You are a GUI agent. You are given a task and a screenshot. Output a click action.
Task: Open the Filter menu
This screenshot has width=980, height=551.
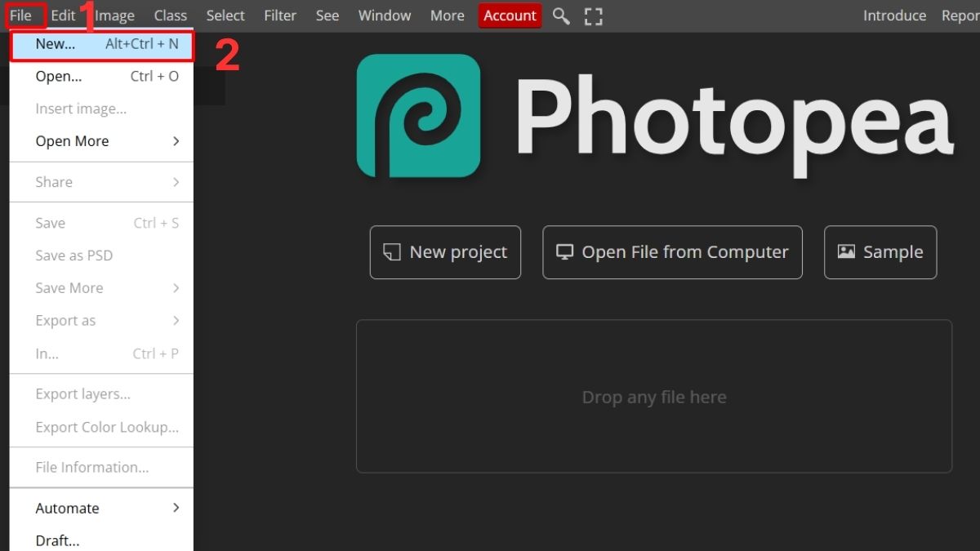pyautogui.click(x=280, y=16)
